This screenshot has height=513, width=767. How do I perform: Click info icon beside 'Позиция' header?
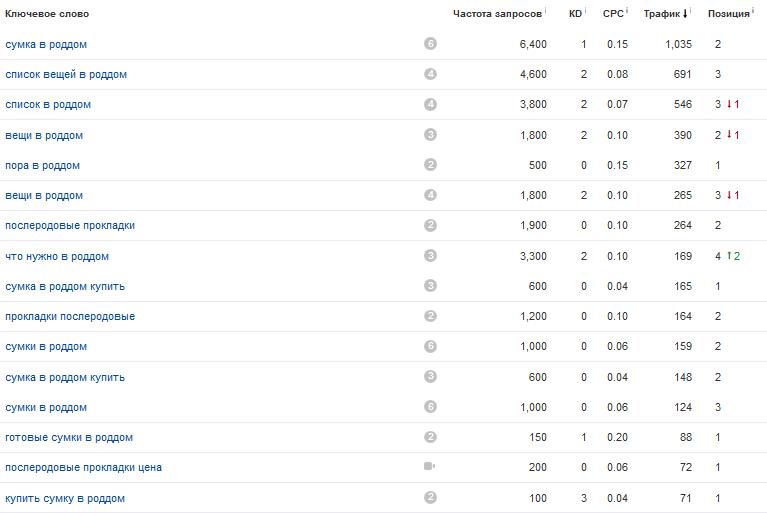(753, 10)
